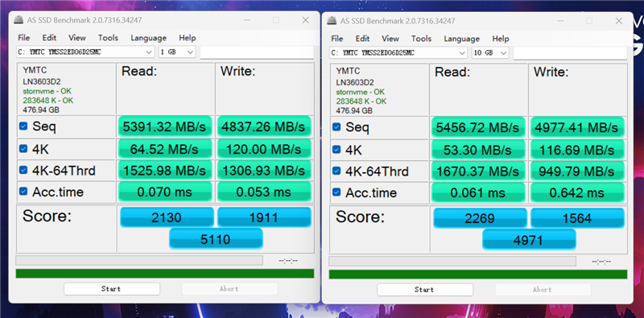Click Seq read value 5456.72 MB/s
The height and width of the screenshot is (318, 644).
click(x=478, y=127)
